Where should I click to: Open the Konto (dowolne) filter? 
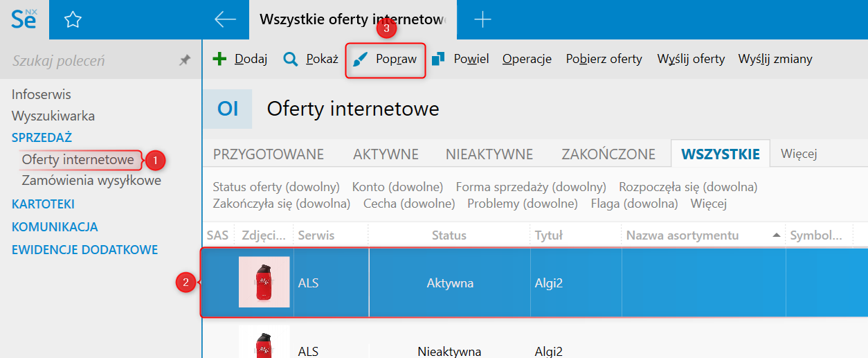[397, 187]
